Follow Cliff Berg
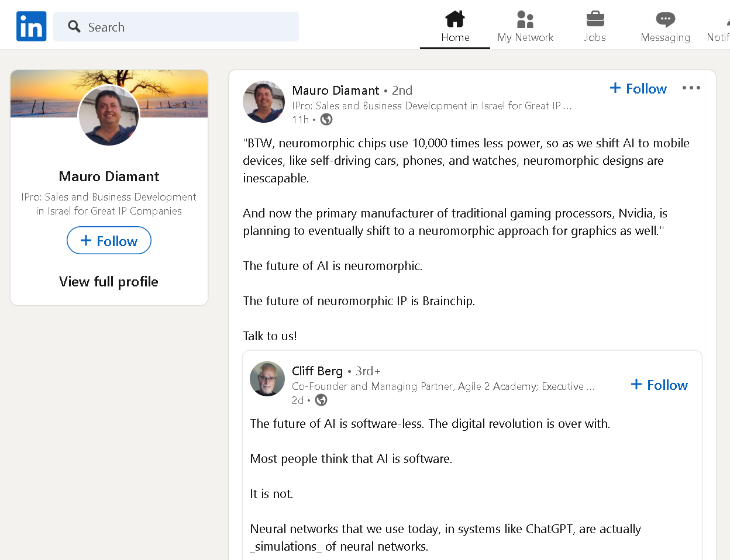Image resolution: width=730 pixels, height=560 pixels. 659,385
